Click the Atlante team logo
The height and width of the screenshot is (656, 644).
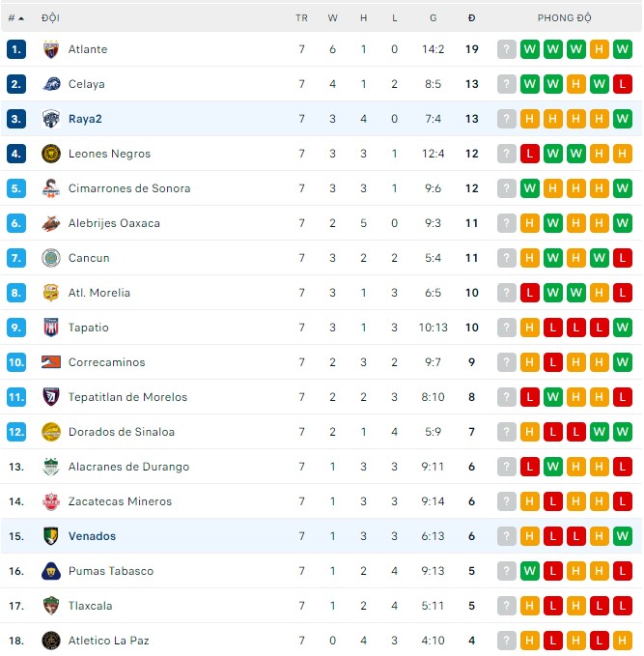51,49
